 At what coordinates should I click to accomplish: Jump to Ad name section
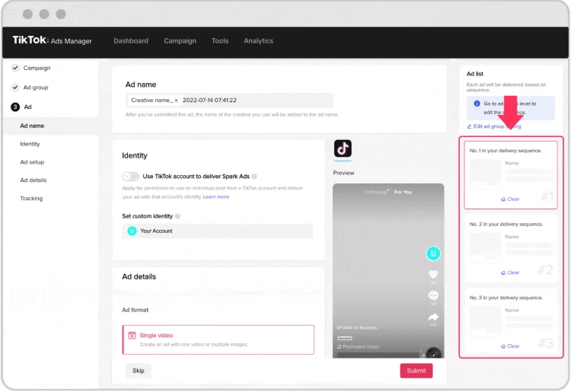pyautogui.click(x=32, y=126)
